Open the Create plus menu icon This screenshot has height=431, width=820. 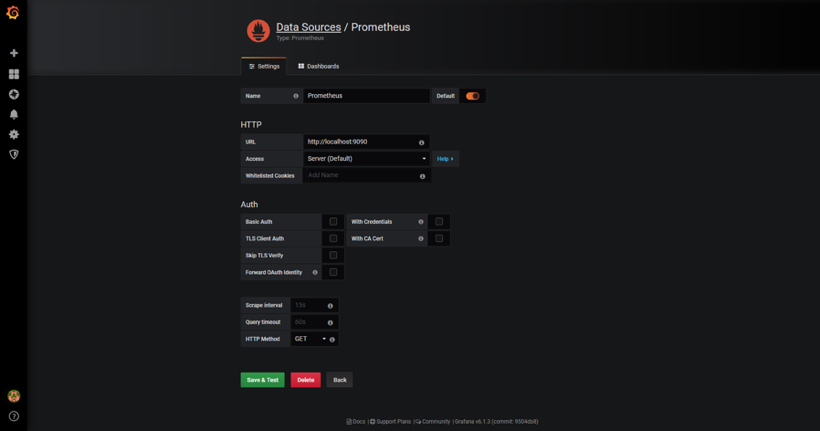click(14, 53)
